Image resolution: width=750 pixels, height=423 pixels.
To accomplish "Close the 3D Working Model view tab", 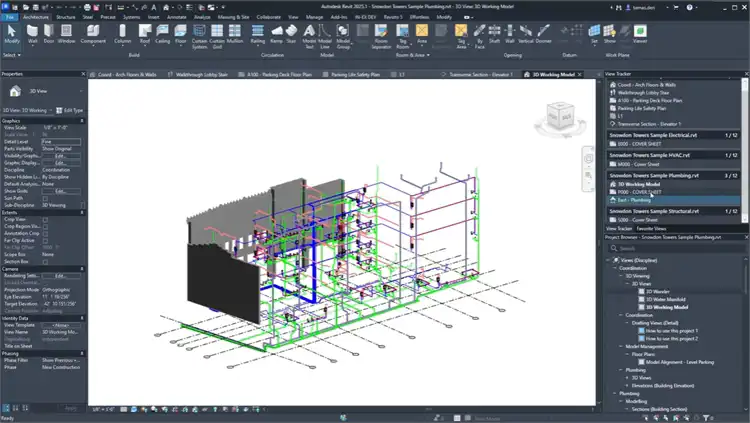I will (x=580, y=75).
